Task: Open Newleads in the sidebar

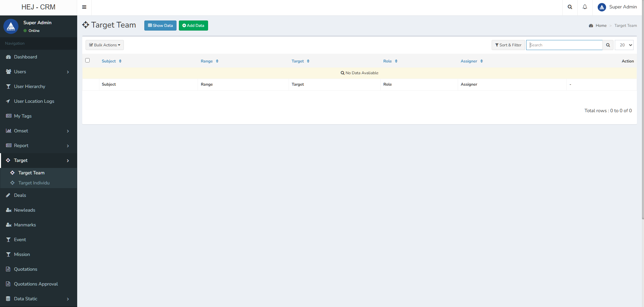Action: [x=39, y=210]
